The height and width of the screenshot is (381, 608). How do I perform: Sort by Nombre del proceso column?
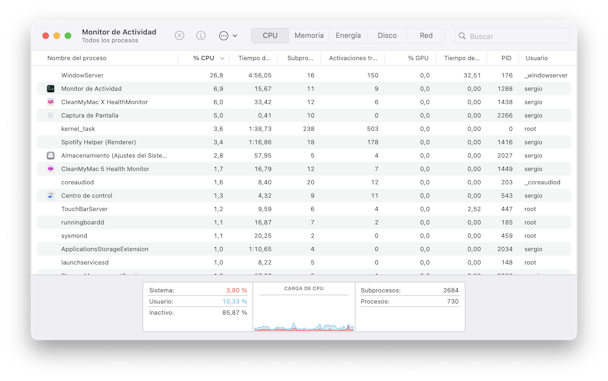pos(77,58)
